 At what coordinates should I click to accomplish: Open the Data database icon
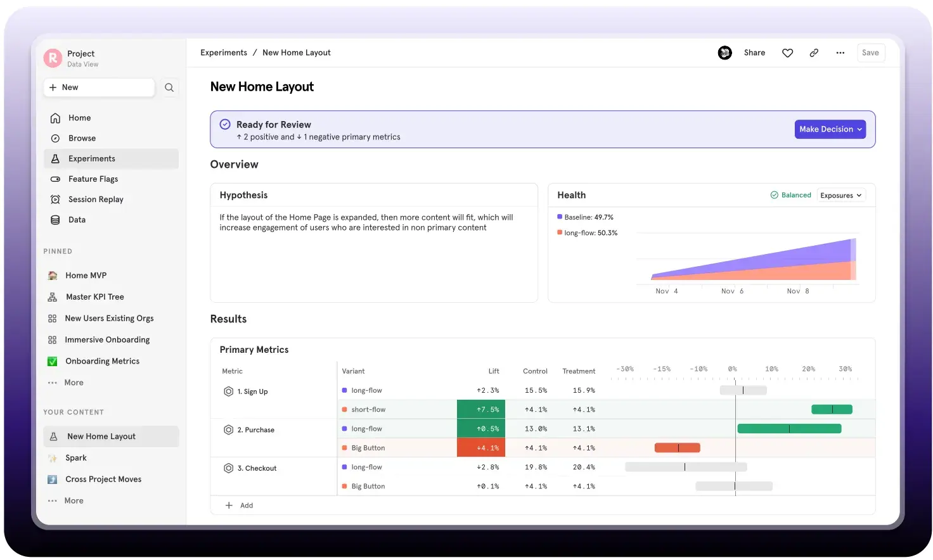click(x=55, y=220)
